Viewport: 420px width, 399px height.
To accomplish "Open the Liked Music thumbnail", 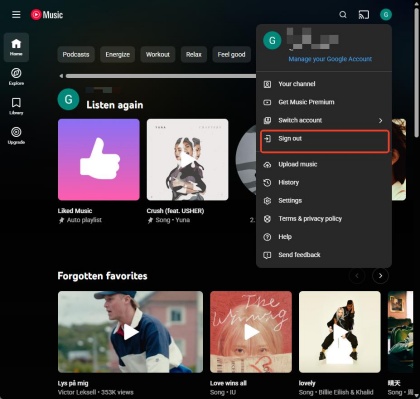I will 99,160.
